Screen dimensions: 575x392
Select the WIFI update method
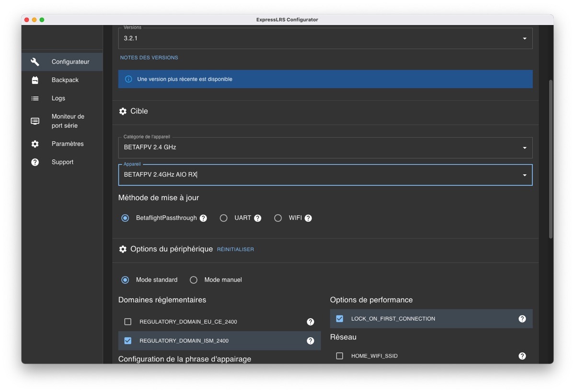(x=278, y=218)
